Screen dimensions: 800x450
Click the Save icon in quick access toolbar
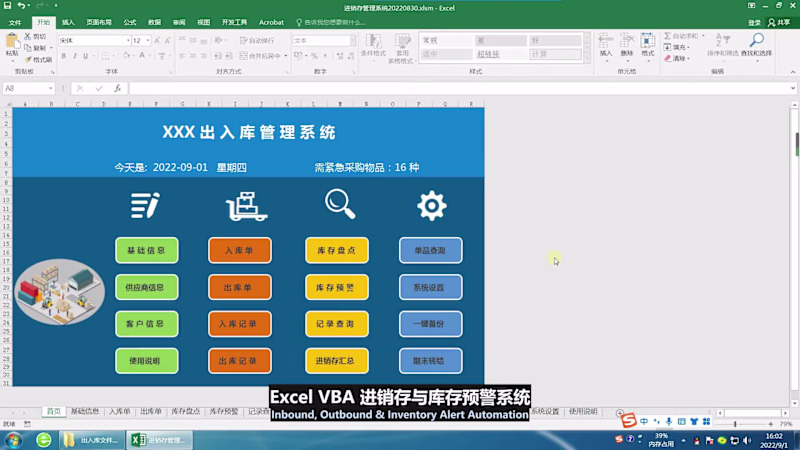click(x=8, y=6)
